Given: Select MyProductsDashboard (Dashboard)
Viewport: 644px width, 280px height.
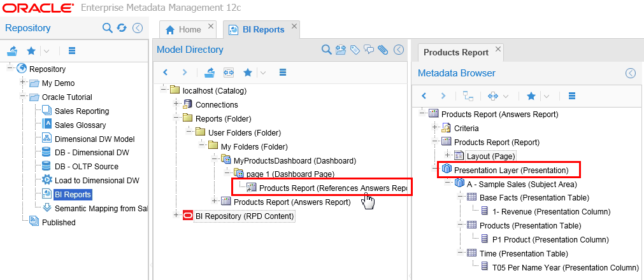Looking at the screenshot, I should tap(294, 160).
